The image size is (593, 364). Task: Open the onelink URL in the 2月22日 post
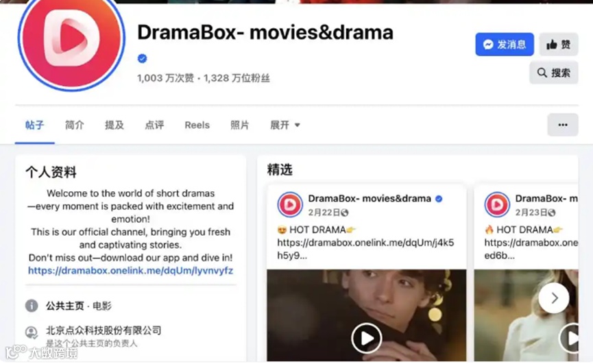365,249
